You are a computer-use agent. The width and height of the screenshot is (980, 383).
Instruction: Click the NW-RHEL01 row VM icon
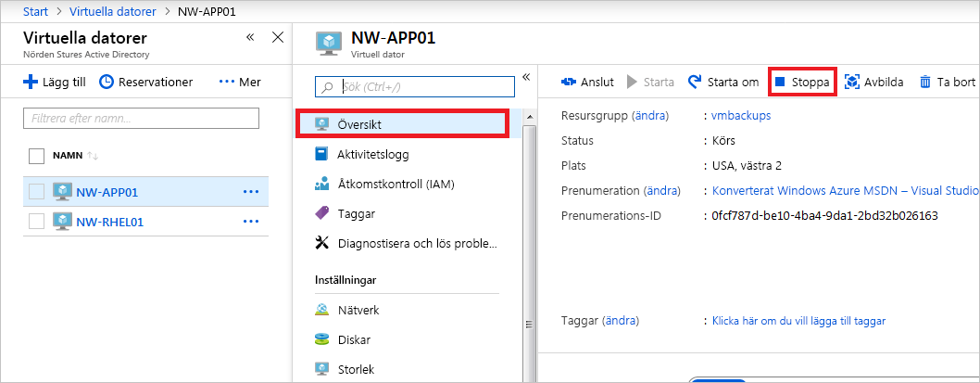tap(61, 221)
